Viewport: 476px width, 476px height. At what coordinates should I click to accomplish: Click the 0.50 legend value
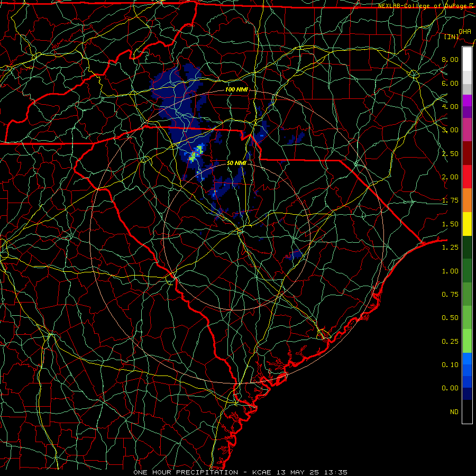click(x=450, y=317)
